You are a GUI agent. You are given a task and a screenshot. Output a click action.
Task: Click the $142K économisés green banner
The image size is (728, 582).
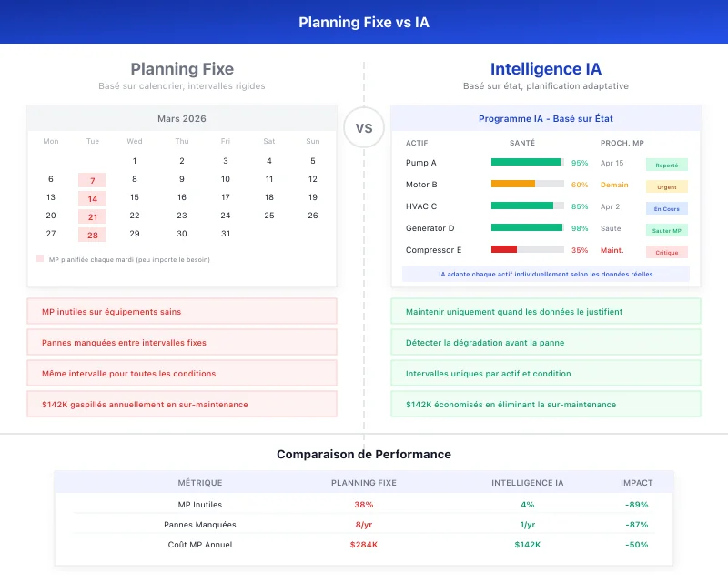click(x=546, y=404)
